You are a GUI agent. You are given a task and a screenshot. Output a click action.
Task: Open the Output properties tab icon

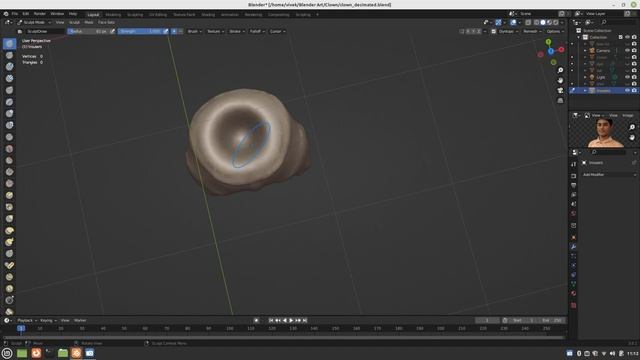573,185
